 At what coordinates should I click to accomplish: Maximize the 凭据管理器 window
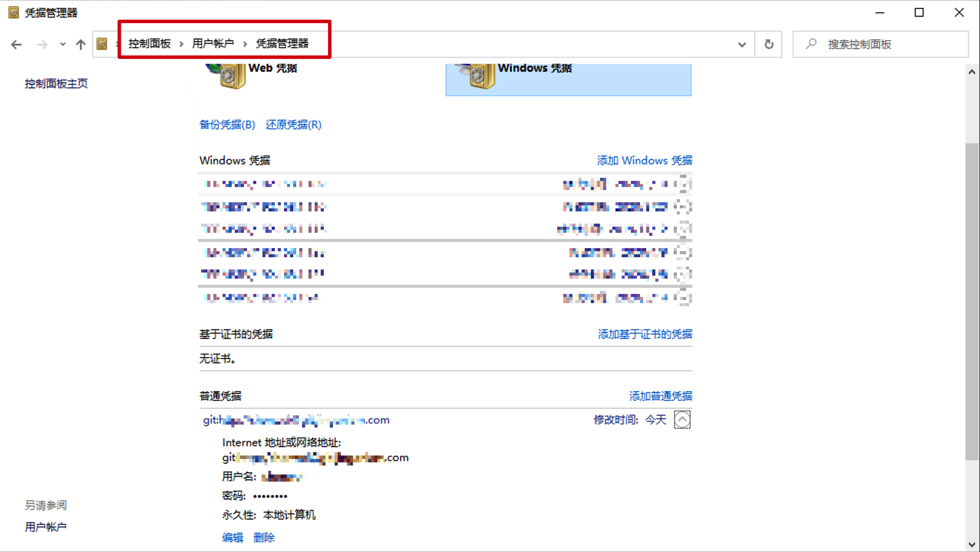tap(919, 13)
